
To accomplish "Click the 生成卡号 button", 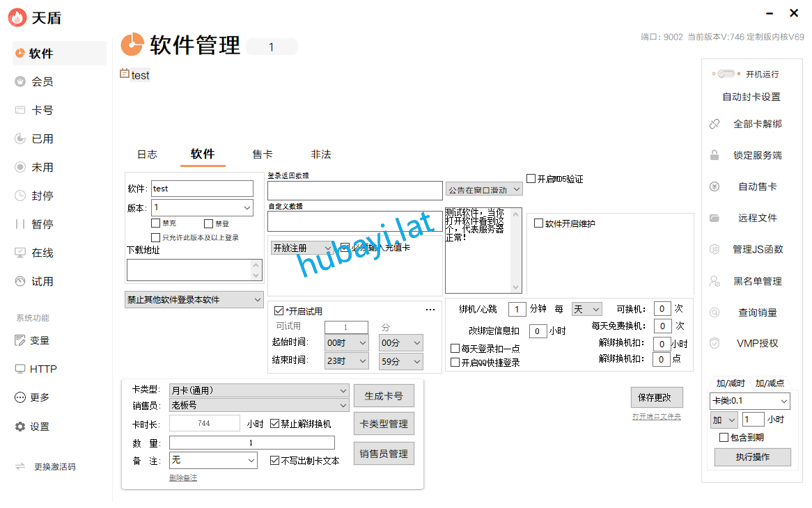I will (x=384, y=396).
